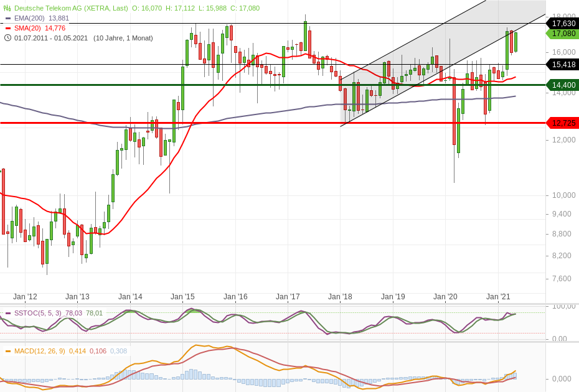Select Jan '16 on the time axis

235,296
